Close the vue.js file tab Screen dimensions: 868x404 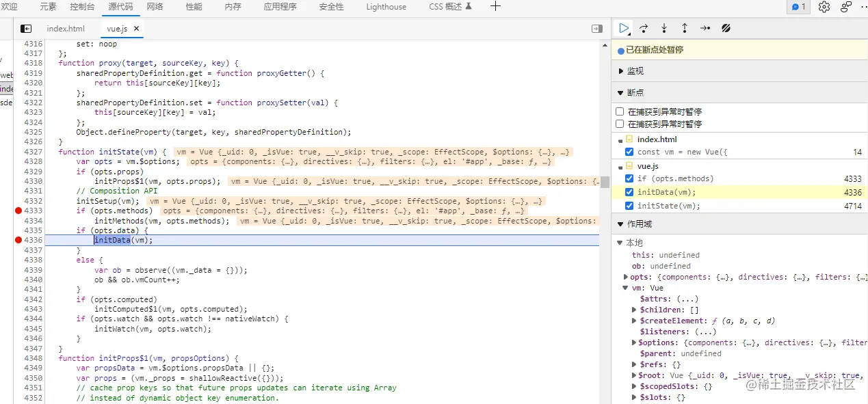(136, 29)
